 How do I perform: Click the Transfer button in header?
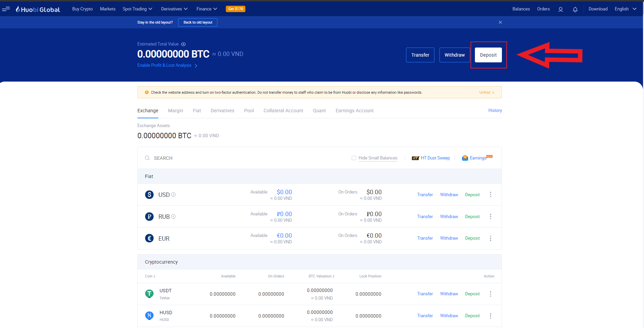420,55
